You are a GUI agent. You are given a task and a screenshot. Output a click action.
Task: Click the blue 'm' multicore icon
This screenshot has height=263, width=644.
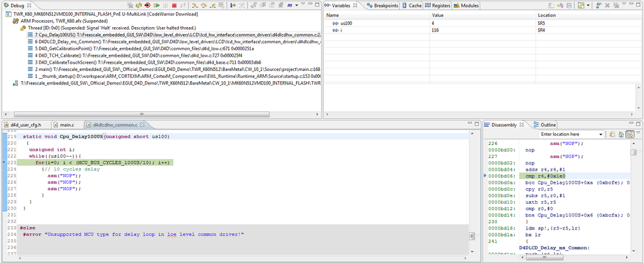tap(289, 5)
